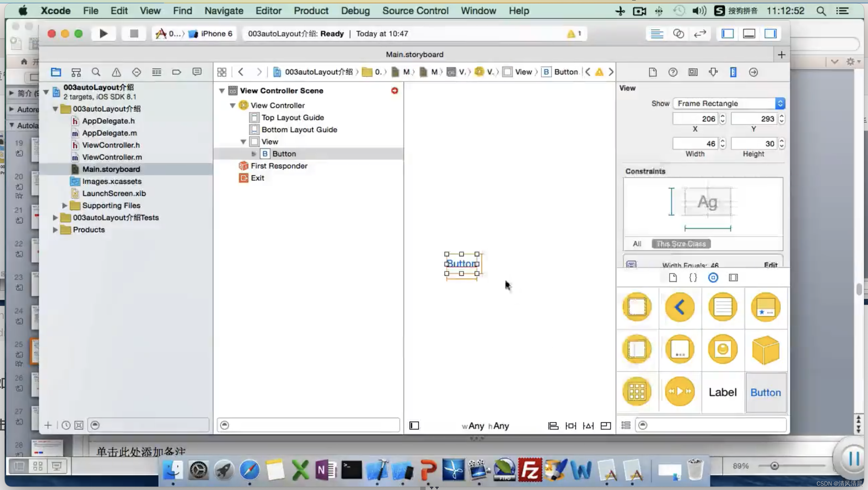Show the Identity inspector
This screenshot has height=490, width=868.
[693, 72]
